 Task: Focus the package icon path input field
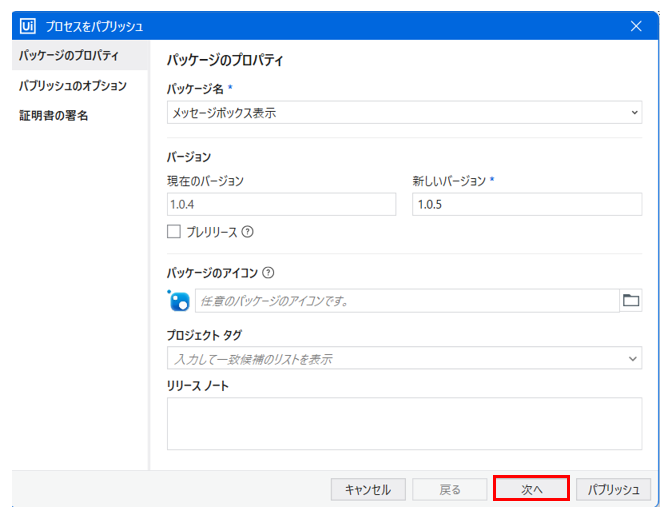click(x=405, y=300)
